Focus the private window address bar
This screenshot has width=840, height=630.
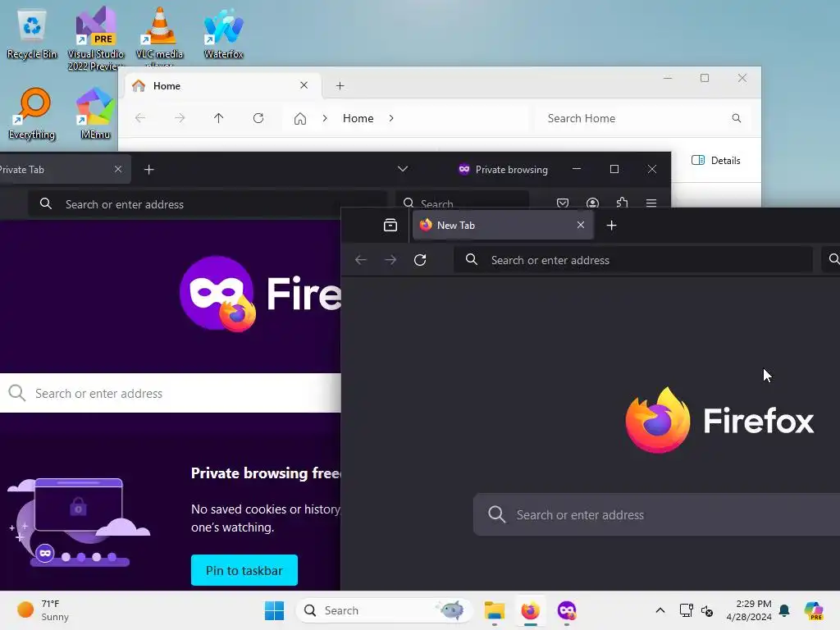click(208, 204)
